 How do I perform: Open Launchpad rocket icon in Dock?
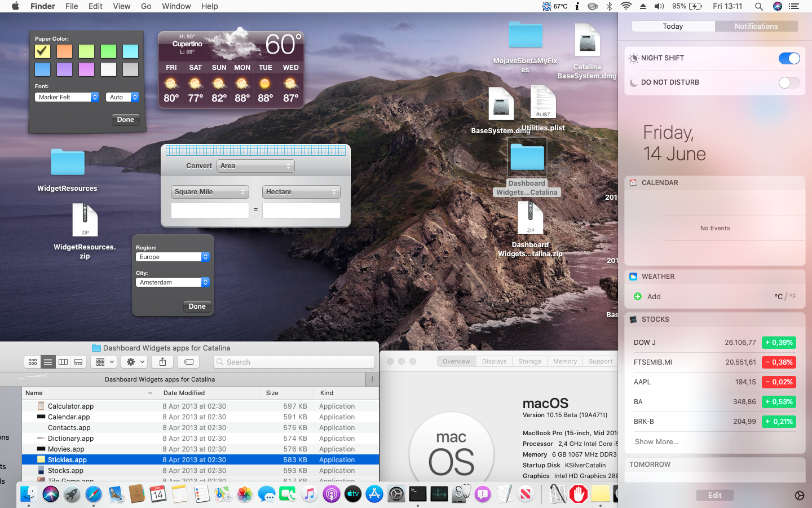coord(72,494)
